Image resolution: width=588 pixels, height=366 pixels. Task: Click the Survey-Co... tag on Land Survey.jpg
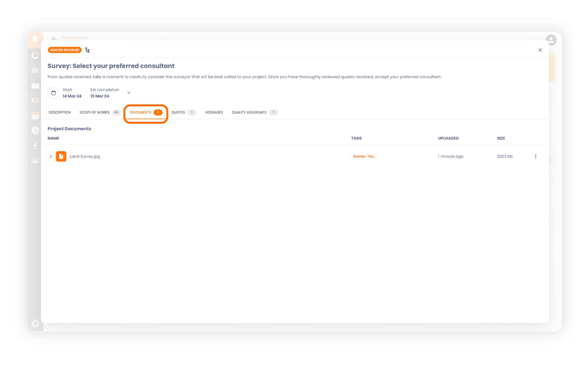[x=364, y=156]
